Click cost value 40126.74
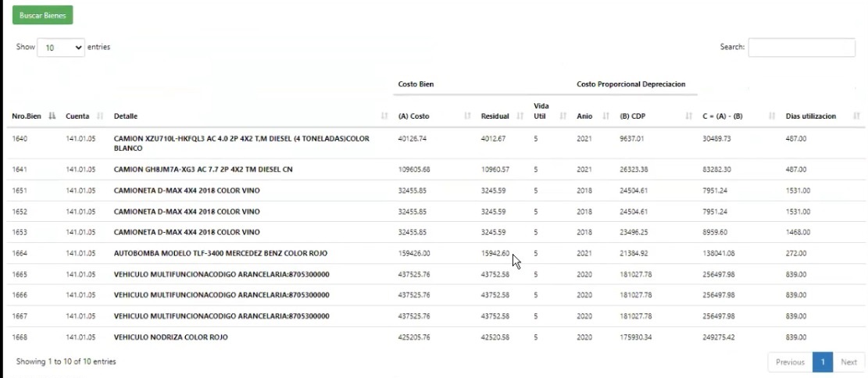The height and width of the screenshot is (378, 868). (x=413, y=138)
